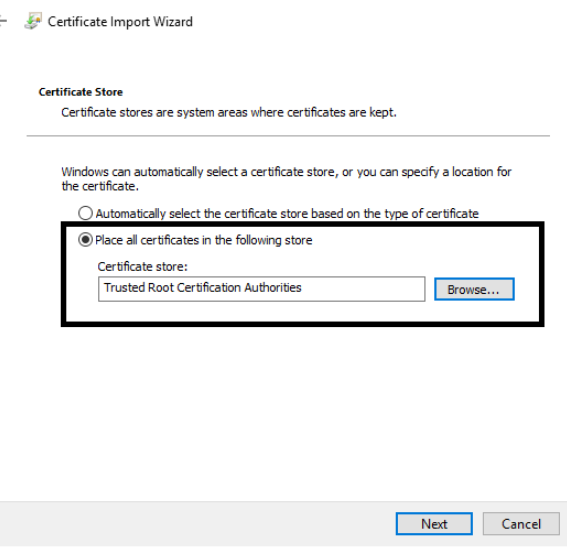567x547 pixels.
Task: Cancel the certificate import
Action: (x=521, y=524)
